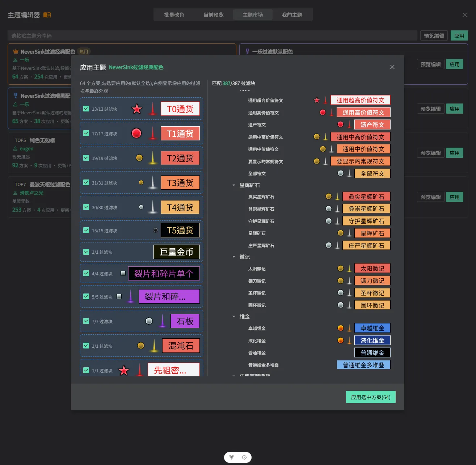This screenshot has width=476, height=465.
Task: Deselect the 31/31 过滤块 checkbox
Action: [x=86, y=182]
